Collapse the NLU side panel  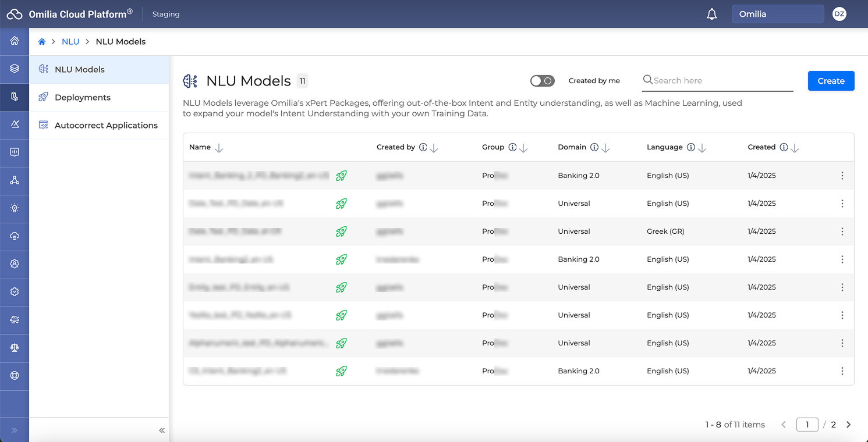(x=162, y=430)
